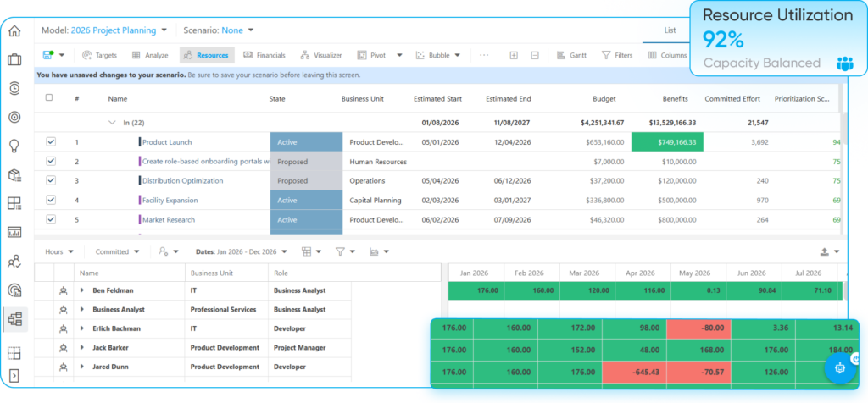This screenshot has width=868, height=403.
Task: Open the Create role-based onboarding portals link
Action: (206, 162)
